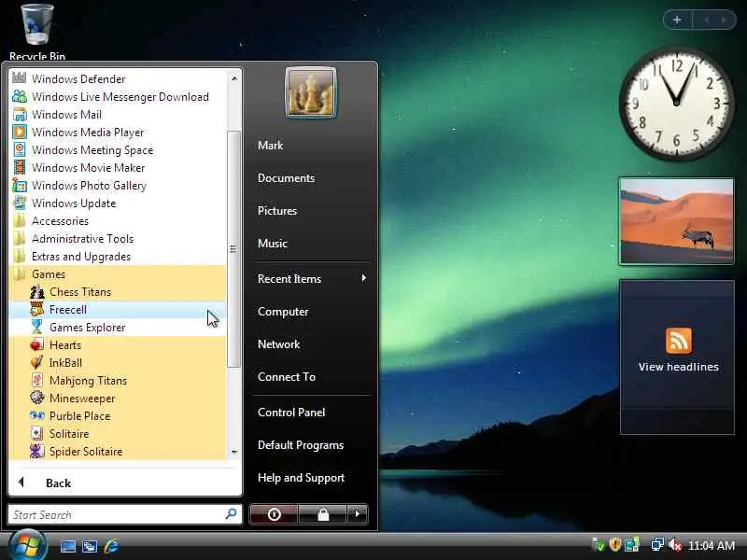The image size is (747, 560).
Task: Open Music from the Start menu
Action: [273, 244]
